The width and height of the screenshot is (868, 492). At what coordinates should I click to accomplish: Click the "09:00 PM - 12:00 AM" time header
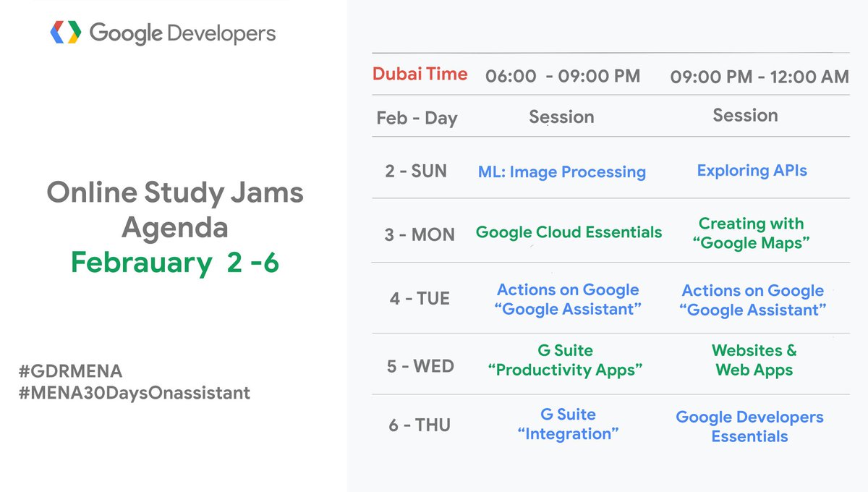point(759,77)
